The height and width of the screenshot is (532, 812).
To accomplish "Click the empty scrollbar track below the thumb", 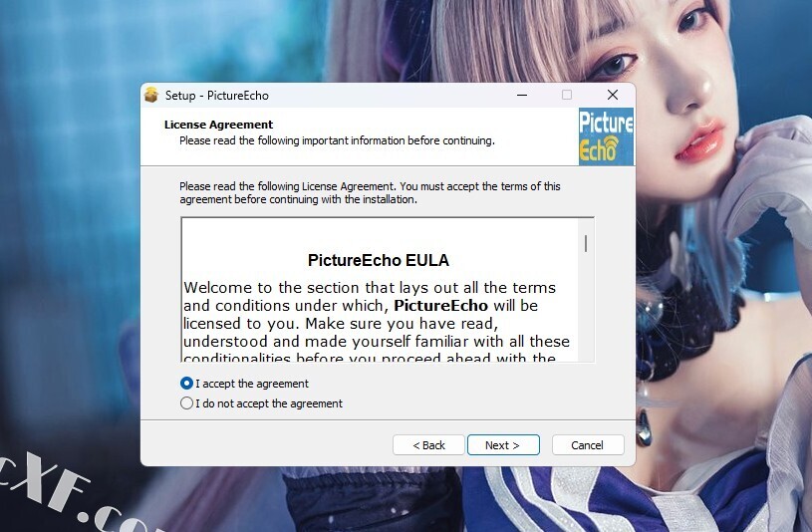I will 586,308.
